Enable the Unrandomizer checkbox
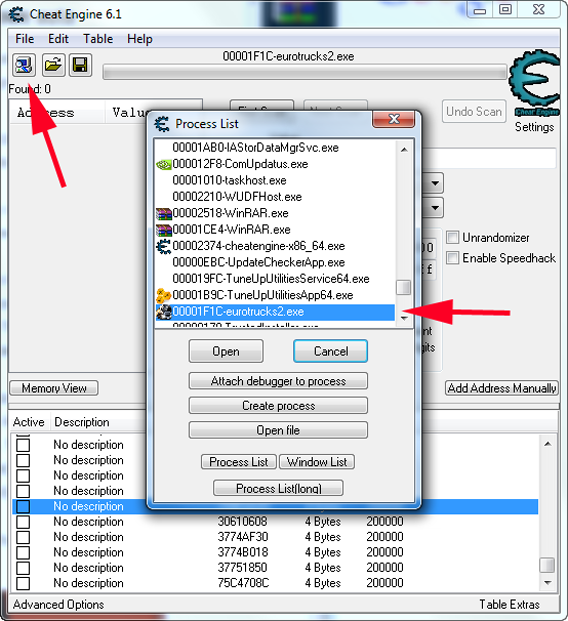This screenshot has height=621, width=568. pyautogui.click(x=452, y=238)
